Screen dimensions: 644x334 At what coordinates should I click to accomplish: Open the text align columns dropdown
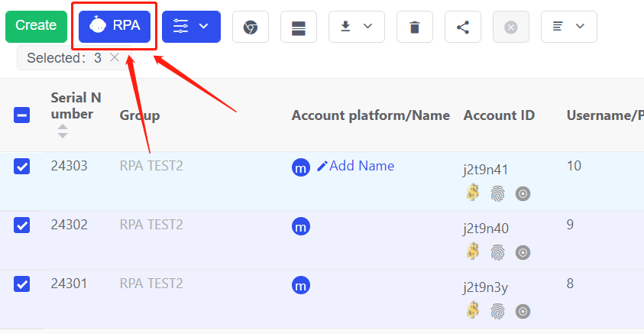click(569, 27)
